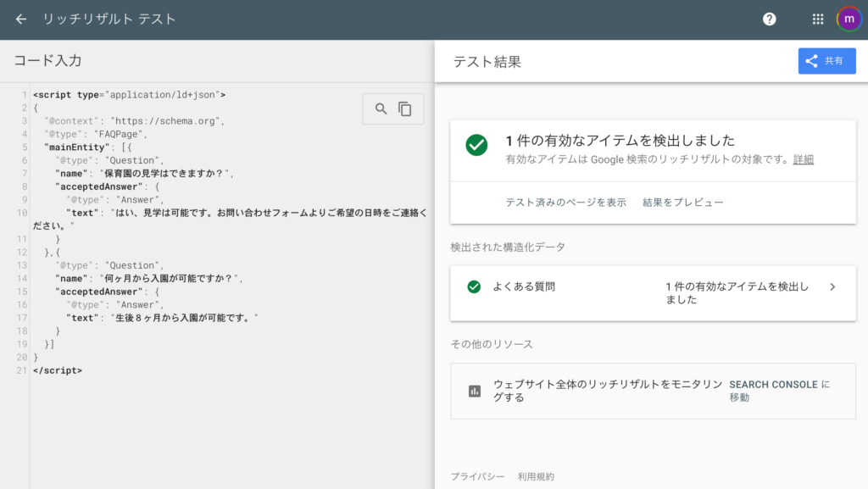Click the bar chart Search Console icon
Image resolution: width=868 pixels, height=489 pixels.
click(x=475, y=391)
